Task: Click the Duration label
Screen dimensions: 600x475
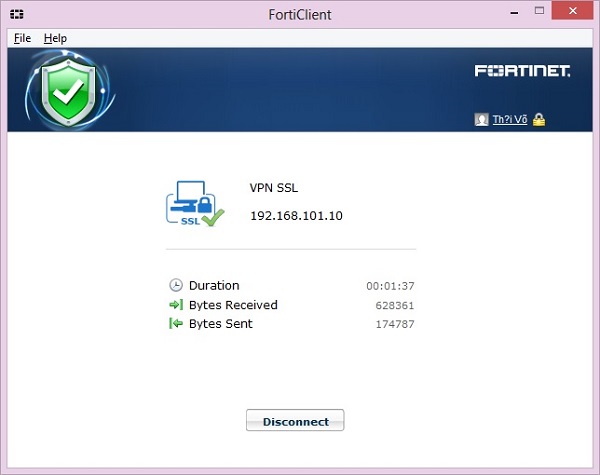Action: click(x=214, y=286)
